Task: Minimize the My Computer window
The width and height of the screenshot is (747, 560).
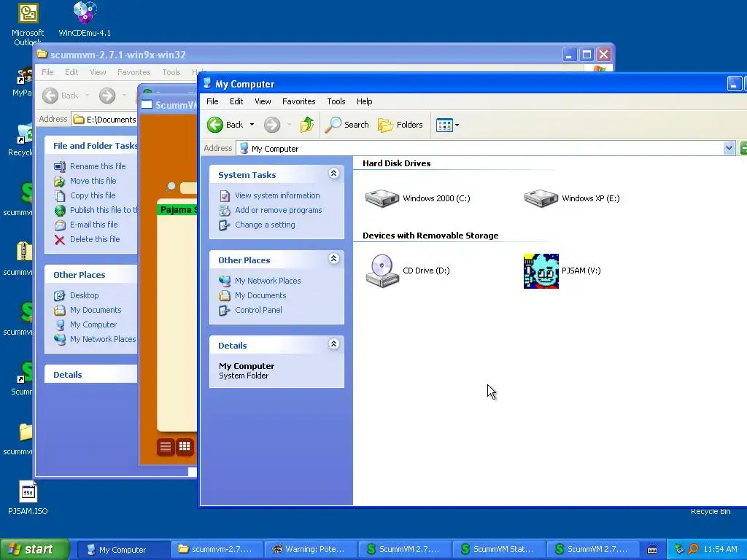Action: point(734,84)
